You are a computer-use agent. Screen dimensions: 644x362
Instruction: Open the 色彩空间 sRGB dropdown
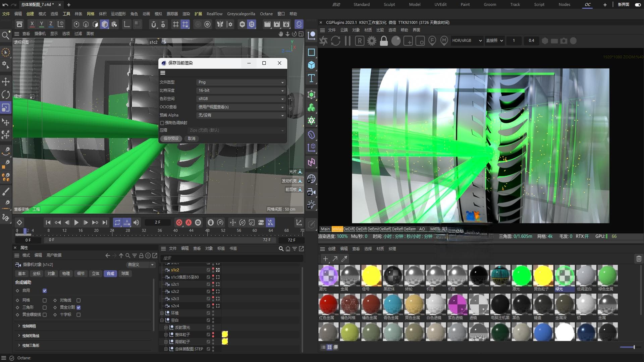coord(240,99)
